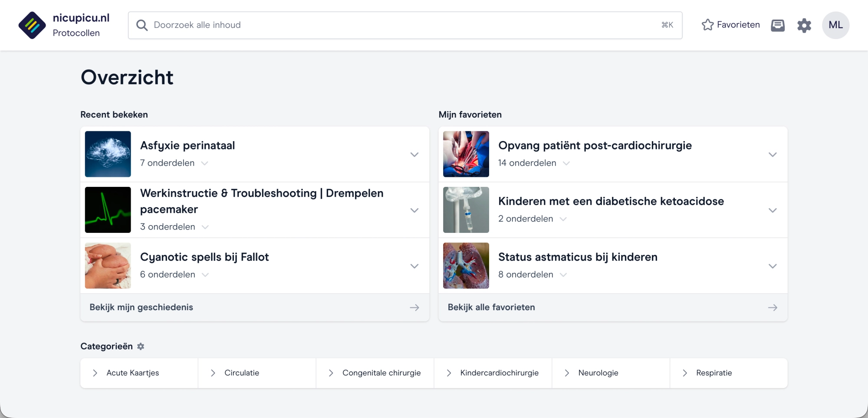
Task: Open Favorieten via the star icon
Action: [707, 25]
